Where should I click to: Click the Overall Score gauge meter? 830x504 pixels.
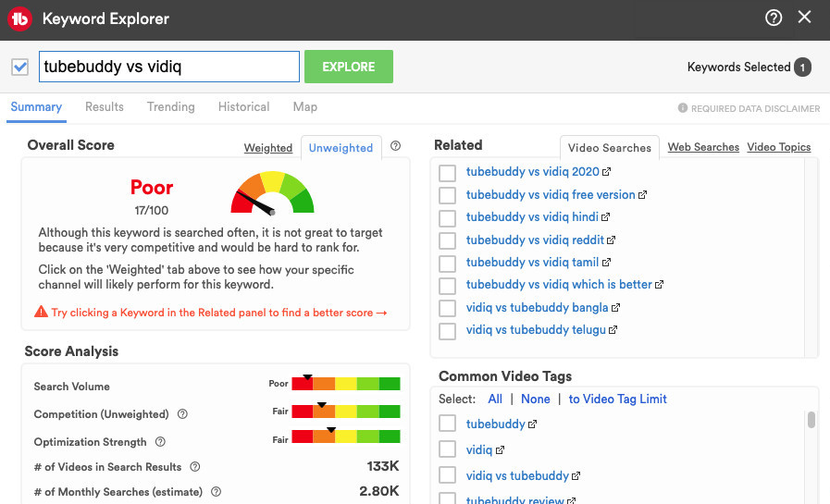click(272, 192)
